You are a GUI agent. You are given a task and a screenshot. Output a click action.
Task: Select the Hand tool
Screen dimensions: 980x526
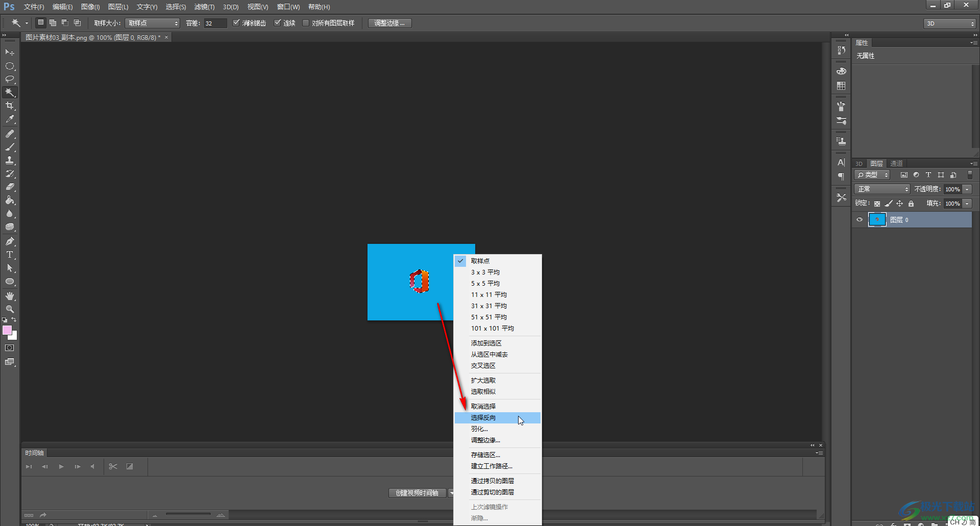point(10,296)
